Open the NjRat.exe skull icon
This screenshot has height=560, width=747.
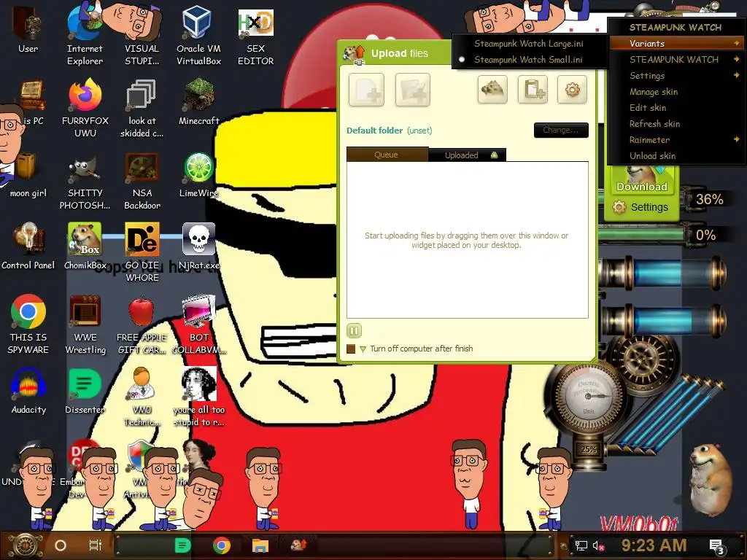[198, 245]
